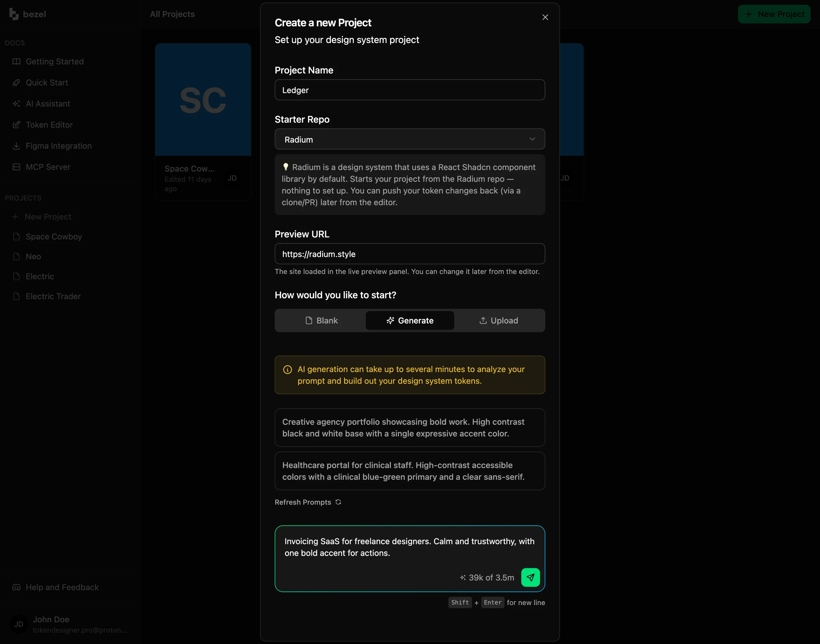Click the sparkle icon beside token counter
820x644 pixels.
click(x=463, y=578)
